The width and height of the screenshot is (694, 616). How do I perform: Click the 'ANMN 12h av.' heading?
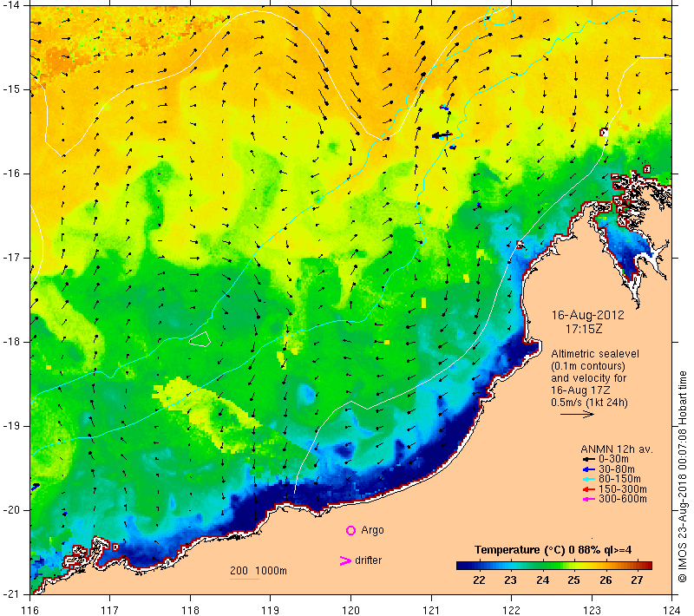tap(617, 449)
